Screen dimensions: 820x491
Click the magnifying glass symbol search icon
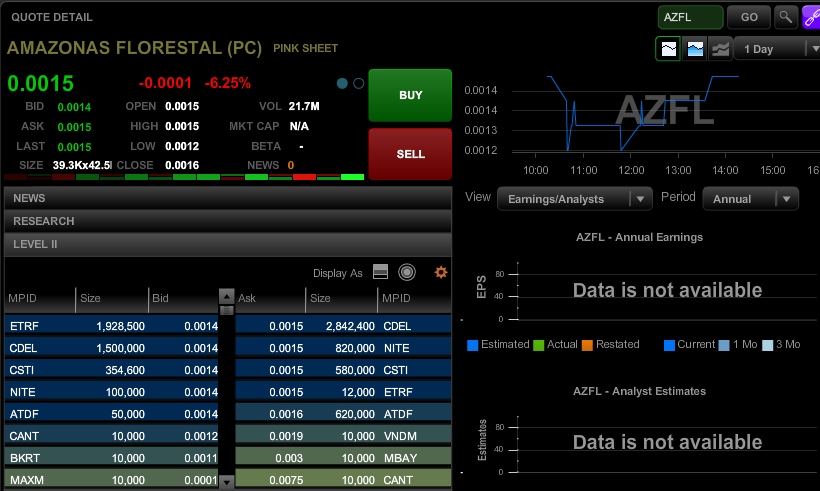786,17
